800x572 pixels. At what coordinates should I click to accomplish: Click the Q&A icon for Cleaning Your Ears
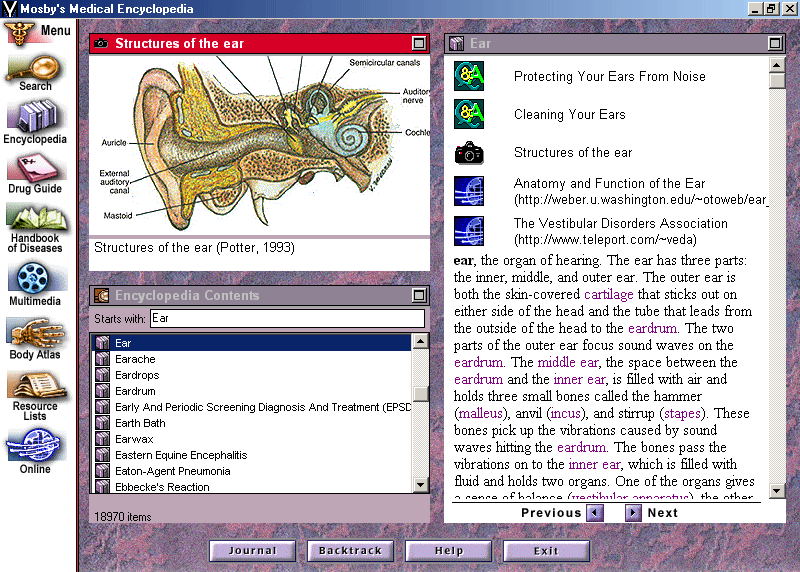click(469, 114)
